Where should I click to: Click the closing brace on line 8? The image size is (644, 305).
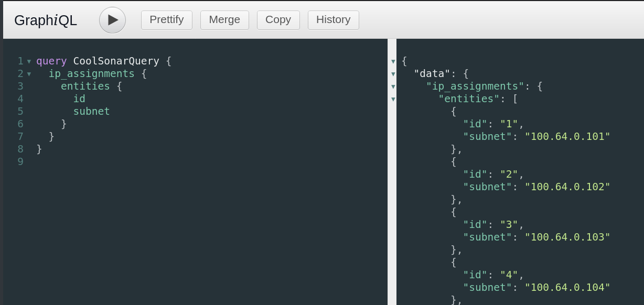click(x=39, y=149)
